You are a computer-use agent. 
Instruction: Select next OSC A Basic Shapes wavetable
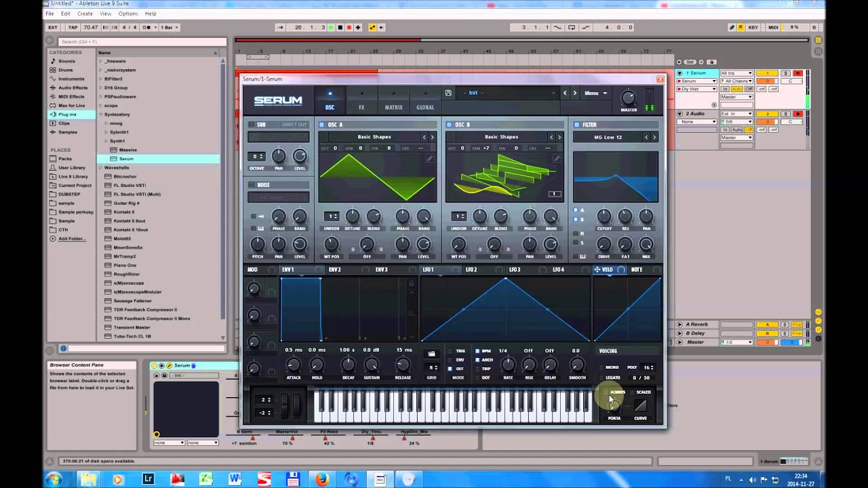pos(433,137)
